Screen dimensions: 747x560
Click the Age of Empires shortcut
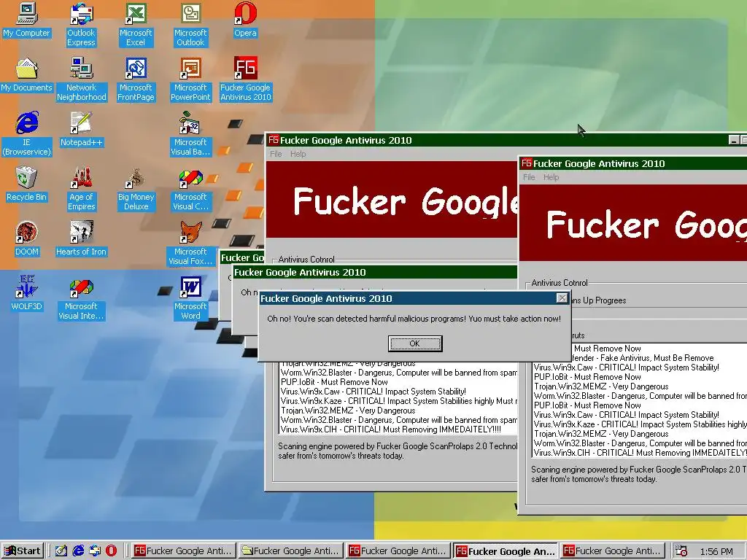[81, 189]
